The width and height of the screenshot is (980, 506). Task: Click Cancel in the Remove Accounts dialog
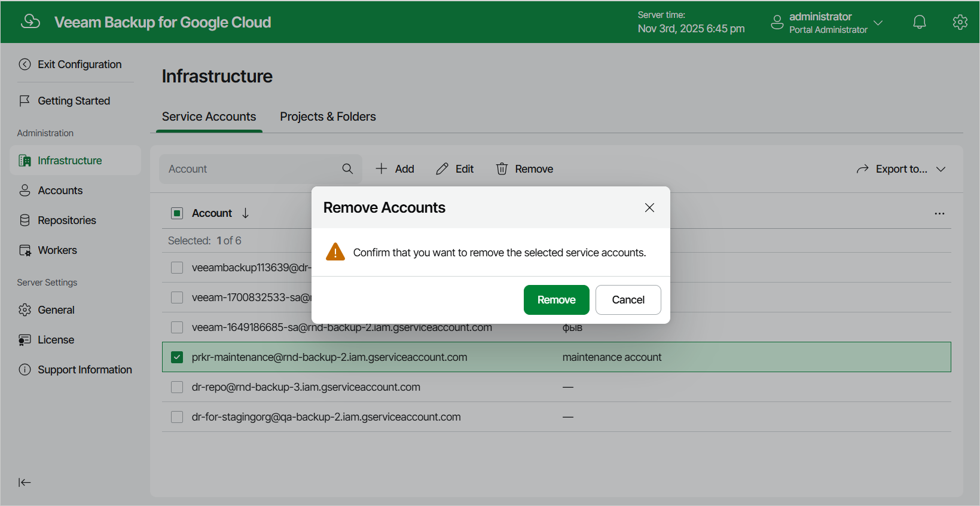628,300
